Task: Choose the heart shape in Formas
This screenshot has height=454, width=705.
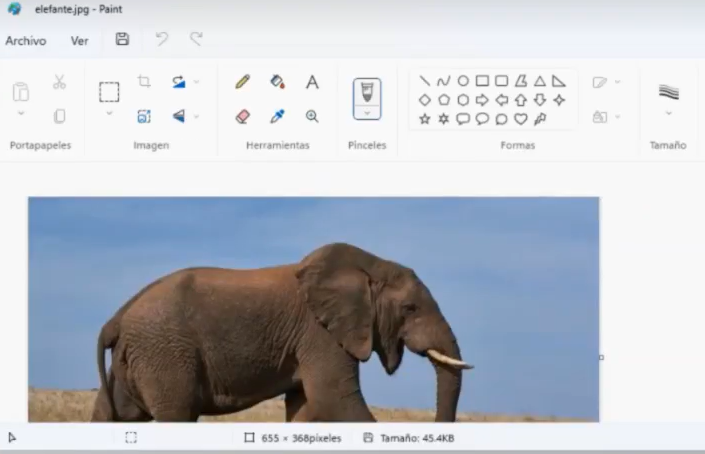Action: click(x=520, y=119)
